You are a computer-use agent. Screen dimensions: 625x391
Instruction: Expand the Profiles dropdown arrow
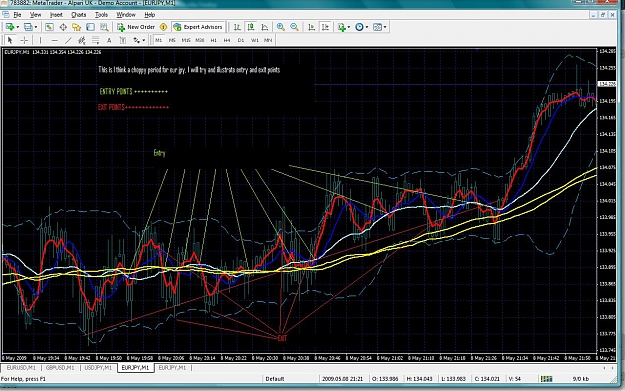click(36, 27)
